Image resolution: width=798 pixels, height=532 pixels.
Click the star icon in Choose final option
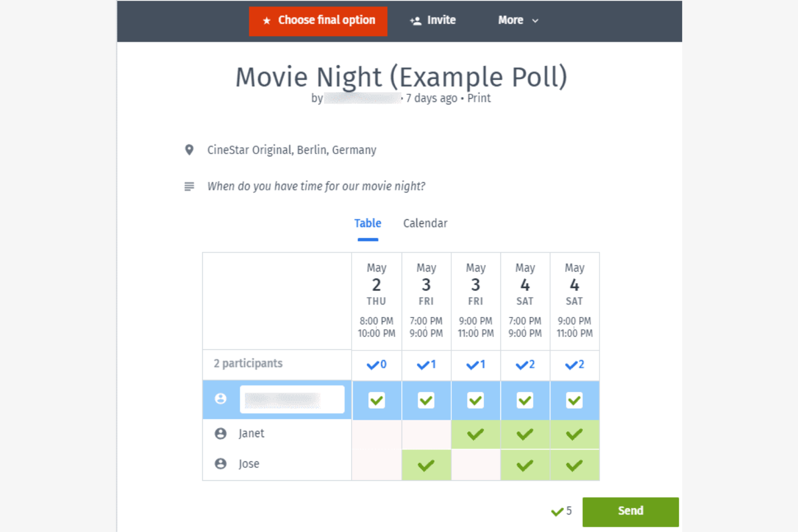click(x=266, y=20)
